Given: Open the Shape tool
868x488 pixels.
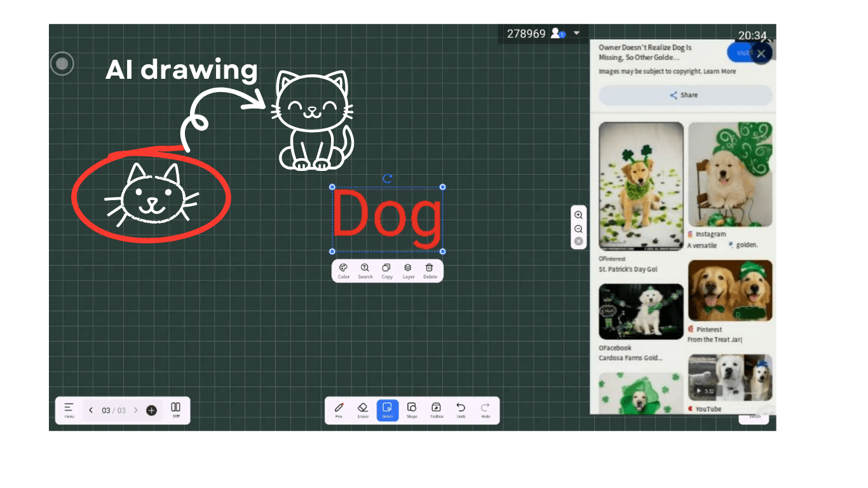Looking at the screenshot, I should point(412,410).
